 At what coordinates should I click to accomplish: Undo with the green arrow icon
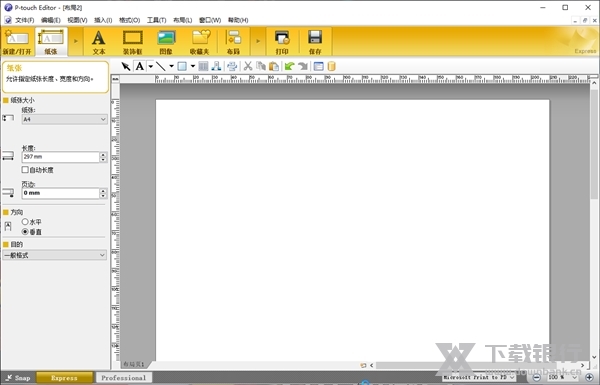290,66
